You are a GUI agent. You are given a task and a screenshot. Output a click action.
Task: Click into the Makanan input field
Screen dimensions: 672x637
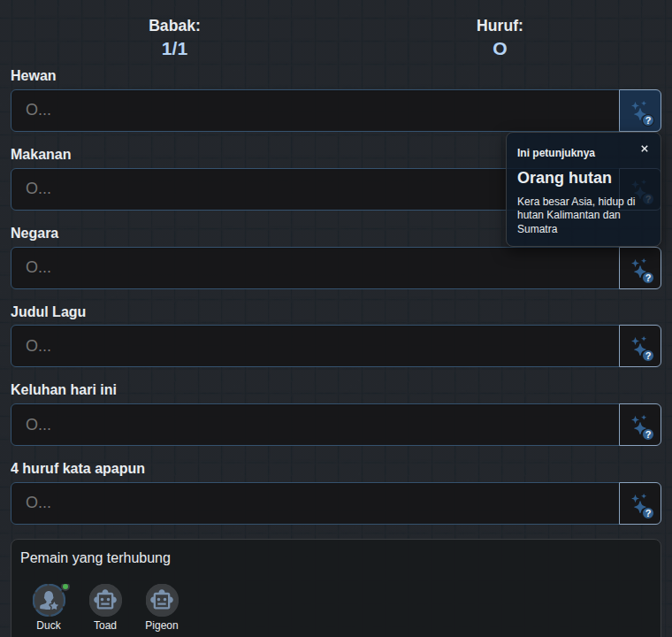(x=258, y=189)
